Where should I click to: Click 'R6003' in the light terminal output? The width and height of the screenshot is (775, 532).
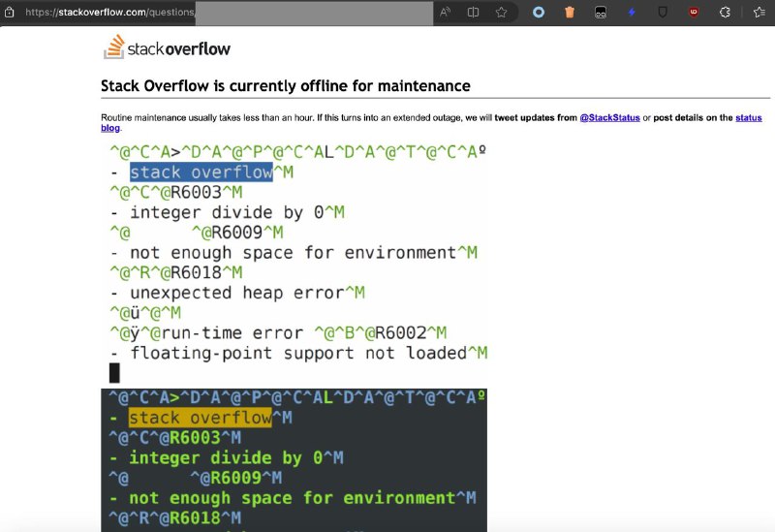[196, 192]
